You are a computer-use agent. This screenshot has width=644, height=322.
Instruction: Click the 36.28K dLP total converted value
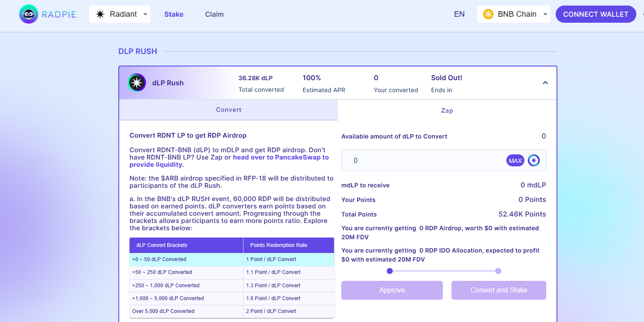(256, 78)
